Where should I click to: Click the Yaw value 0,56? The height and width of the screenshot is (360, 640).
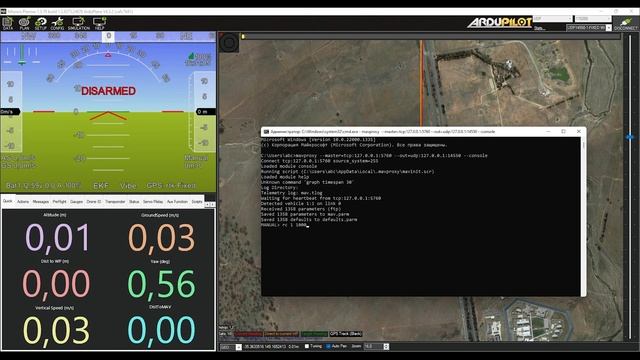pos(162,283)
